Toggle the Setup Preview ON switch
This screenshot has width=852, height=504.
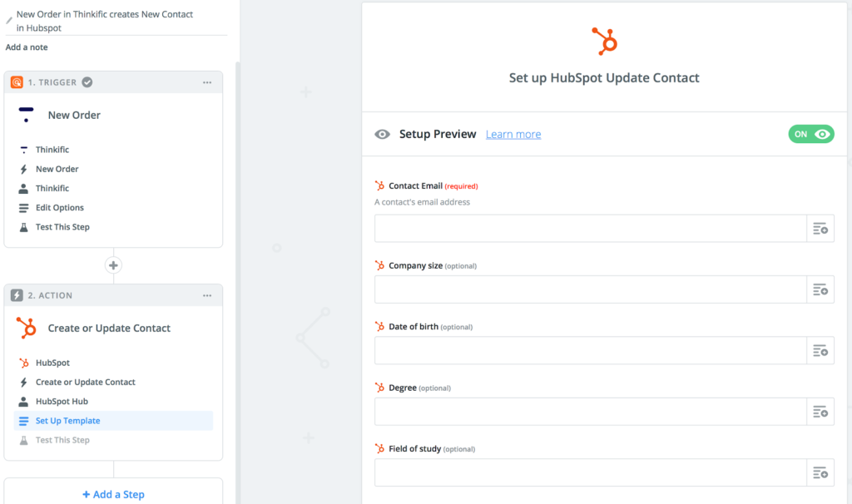810,134
